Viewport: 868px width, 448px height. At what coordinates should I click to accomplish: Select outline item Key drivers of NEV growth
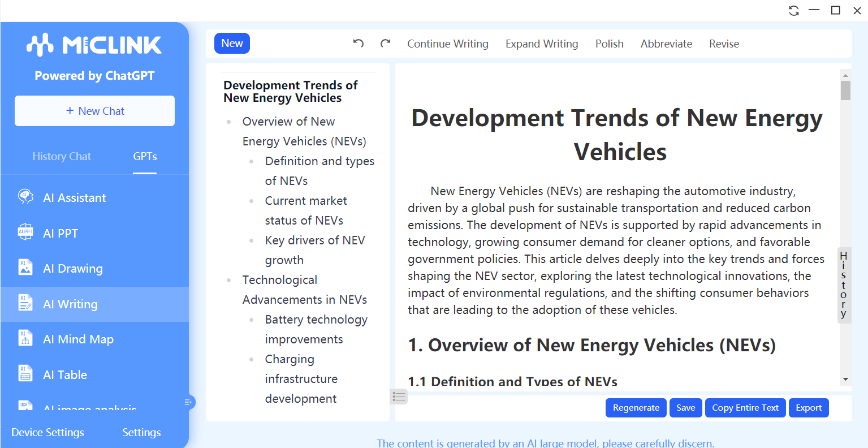click(315, 250)
